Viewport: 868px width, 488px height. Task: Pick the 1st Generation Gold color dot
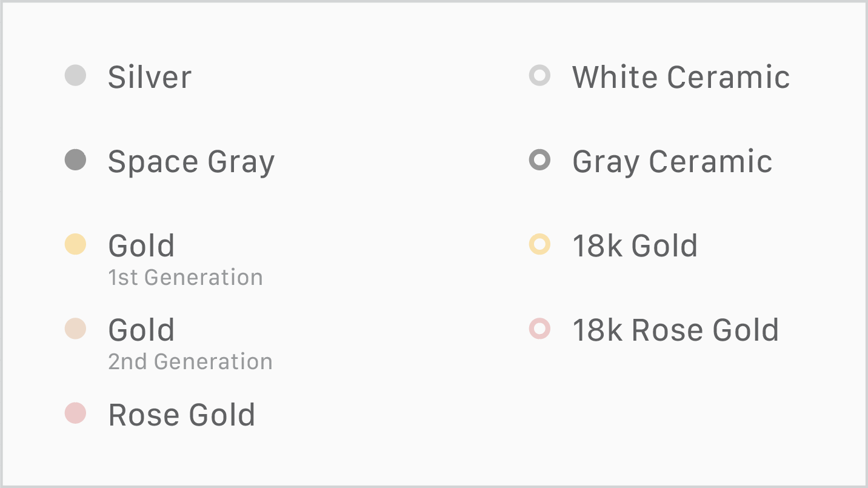[75, 244]
